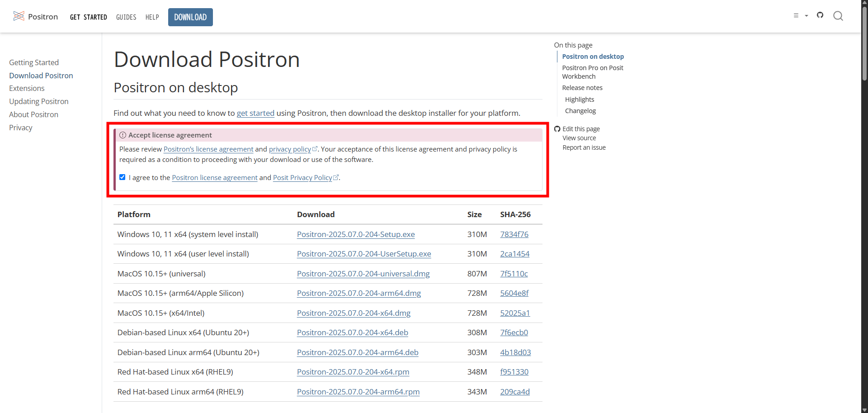Jump to Release notes section

(x=582, y=88)
